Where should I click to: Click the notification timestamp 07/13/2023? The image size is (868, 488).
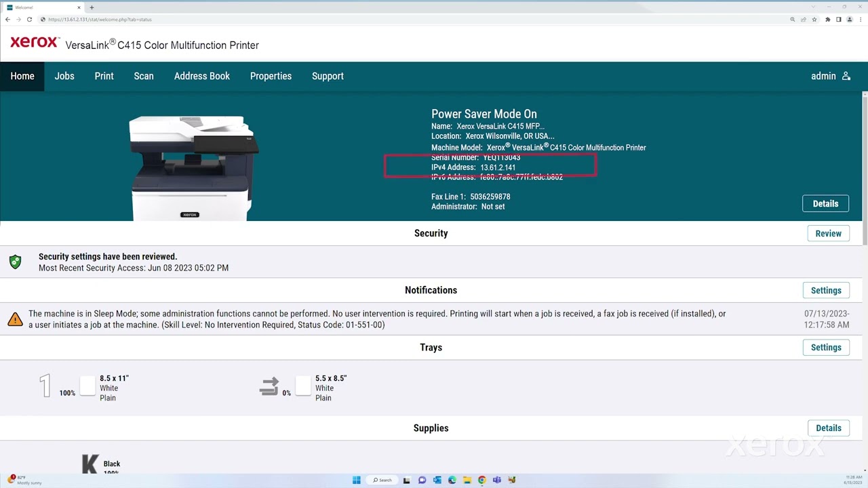point(827,314)
